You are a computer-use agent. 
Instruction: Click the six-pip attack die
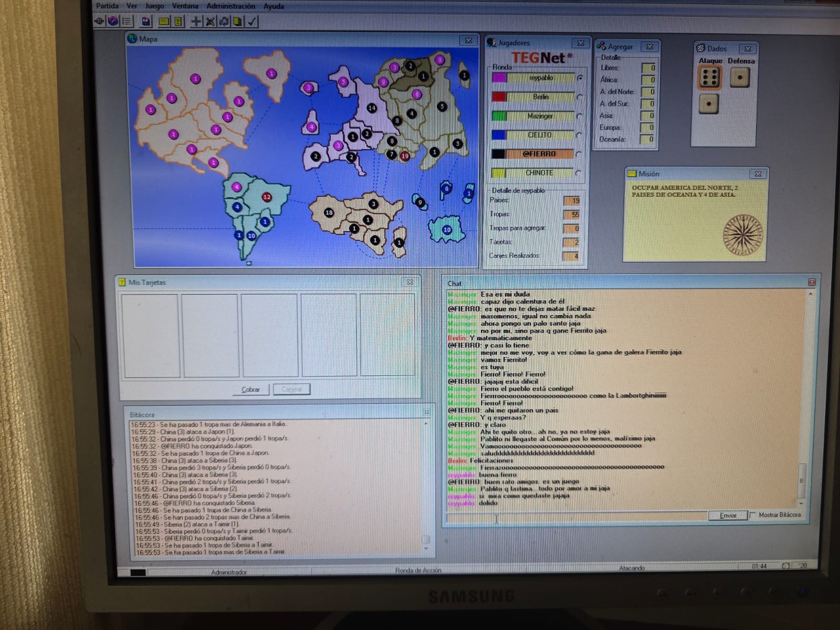(x=709, y=78)
